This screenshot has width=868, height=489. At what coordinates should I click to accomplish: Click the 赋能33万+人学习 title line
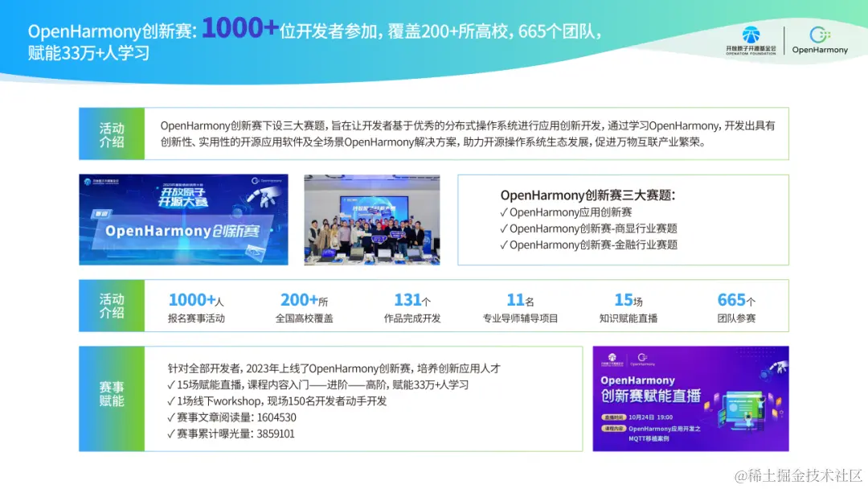point(88,53)
